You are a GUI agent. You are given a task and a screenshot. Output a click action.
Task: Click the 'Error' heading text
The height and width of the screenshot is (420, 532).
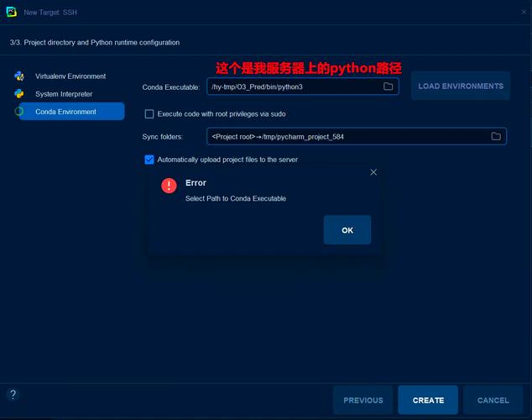pos(196,183)
